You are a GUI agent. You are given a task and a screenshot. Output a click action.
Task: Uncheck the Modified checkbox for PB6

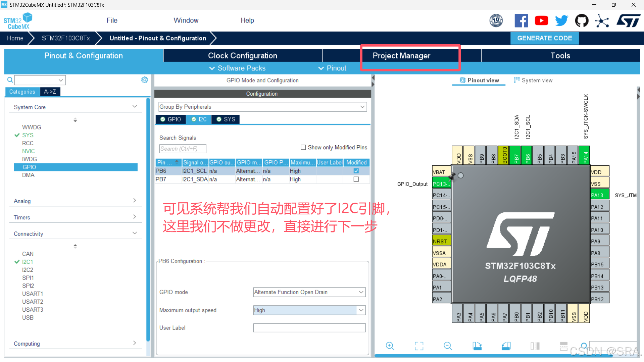(x=356, y=171)
